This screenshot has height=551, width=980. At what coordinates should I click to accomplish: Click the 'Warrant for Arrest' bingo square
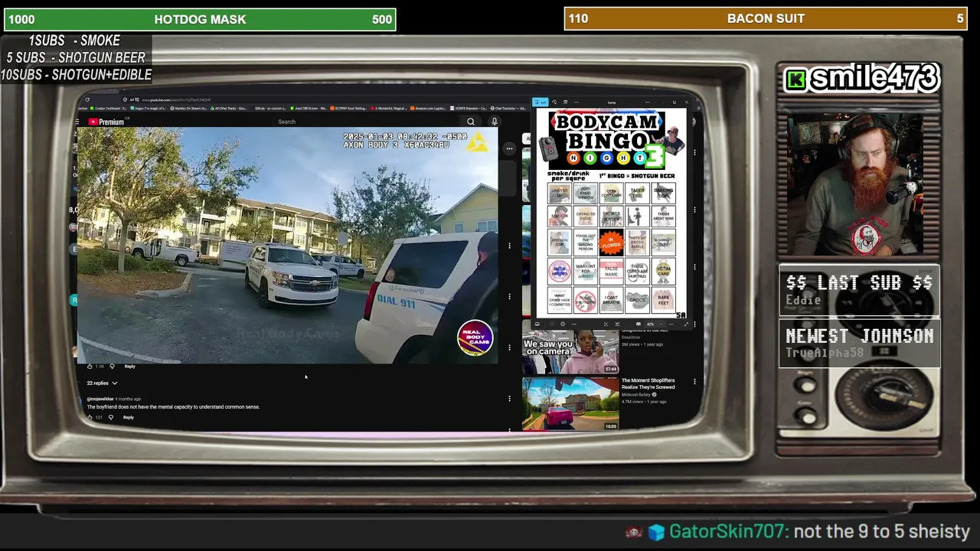pos(585,272)
